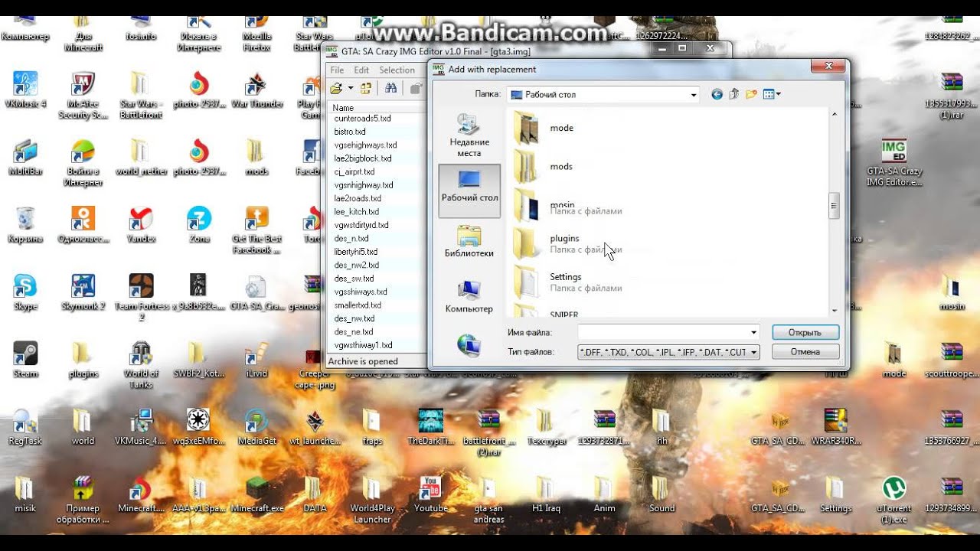
Task: Click the Skype desktop icon
Action: click(25, 292)
